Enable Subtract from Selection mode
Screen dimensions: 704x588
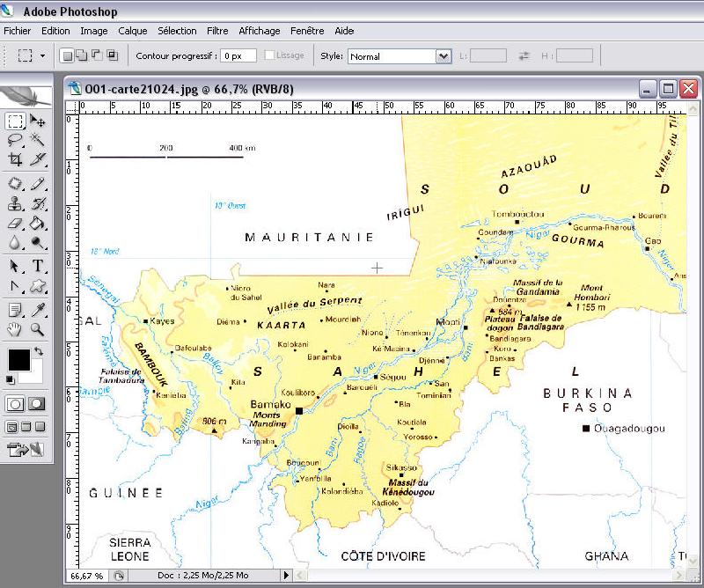click(97, 55)
